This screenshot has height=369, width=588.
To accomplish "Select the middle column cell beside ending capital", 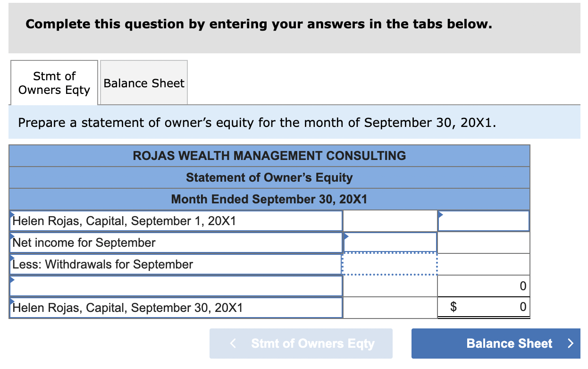I will (390, 307).
